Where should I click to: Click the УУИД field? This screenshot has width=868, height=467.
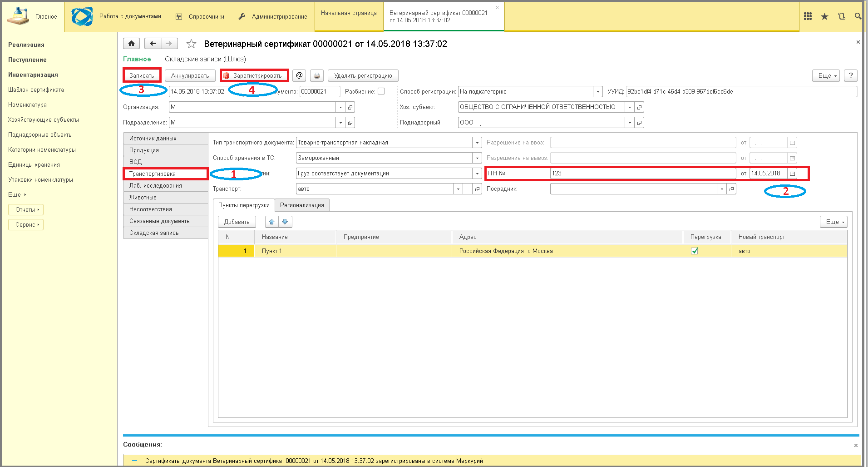pos(741,92)
